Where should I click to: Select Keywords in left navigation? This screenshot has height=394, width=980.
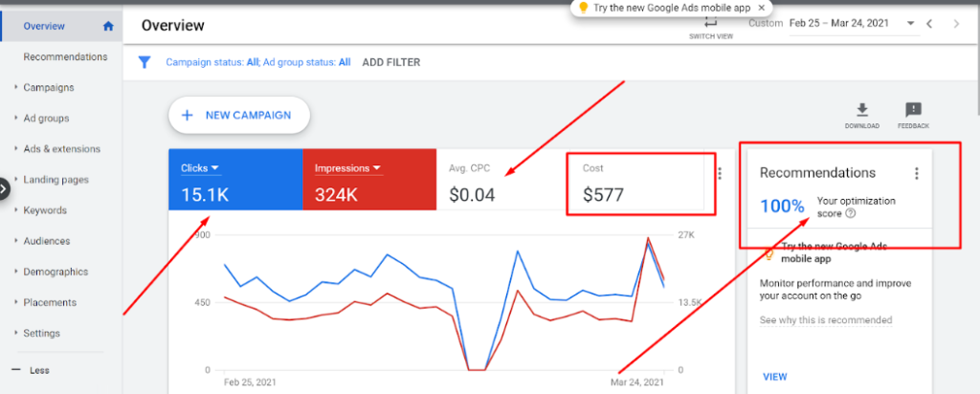tap(46, 210)
